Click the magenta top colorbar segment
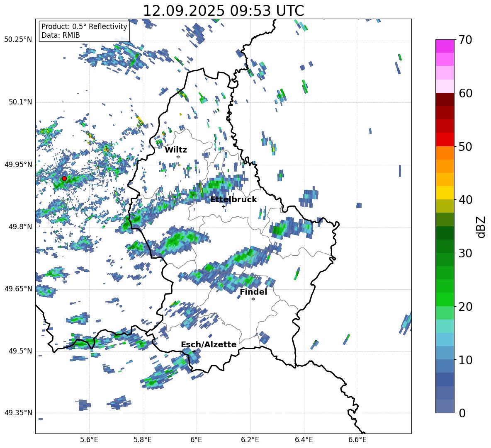The width and height of the screenshot is (491, 448). click(x=445, y=46)
